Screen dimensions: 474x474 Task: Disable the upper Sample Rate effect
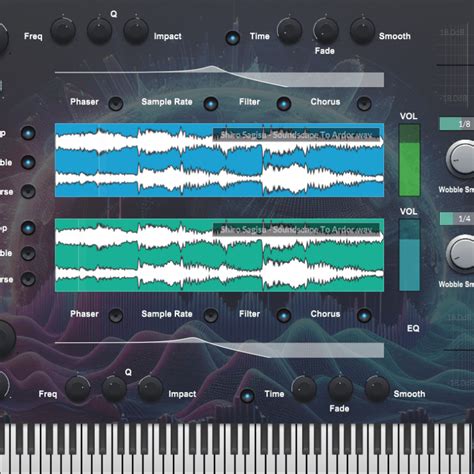coord(211,104)
